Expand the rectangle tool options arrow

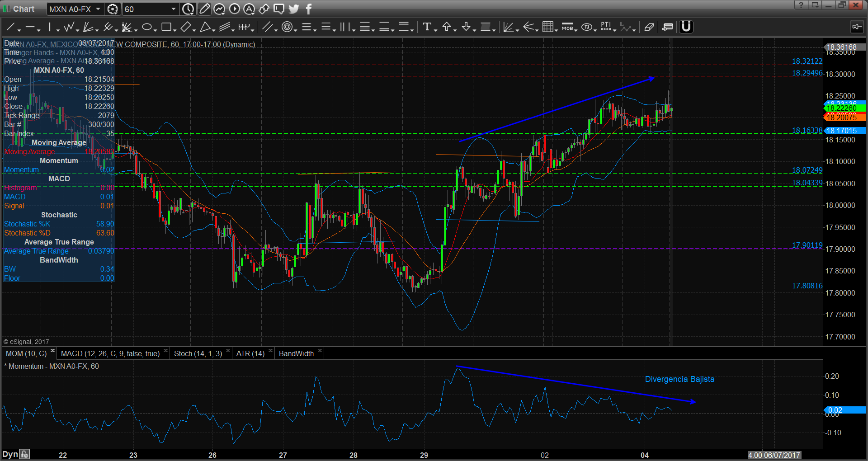(175, 29)
